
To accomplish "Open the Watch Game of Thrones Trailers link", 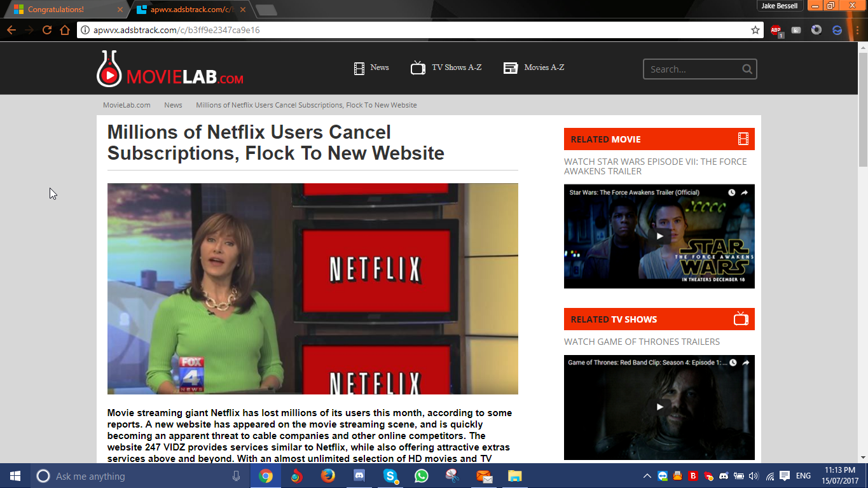I will [642, 342].
